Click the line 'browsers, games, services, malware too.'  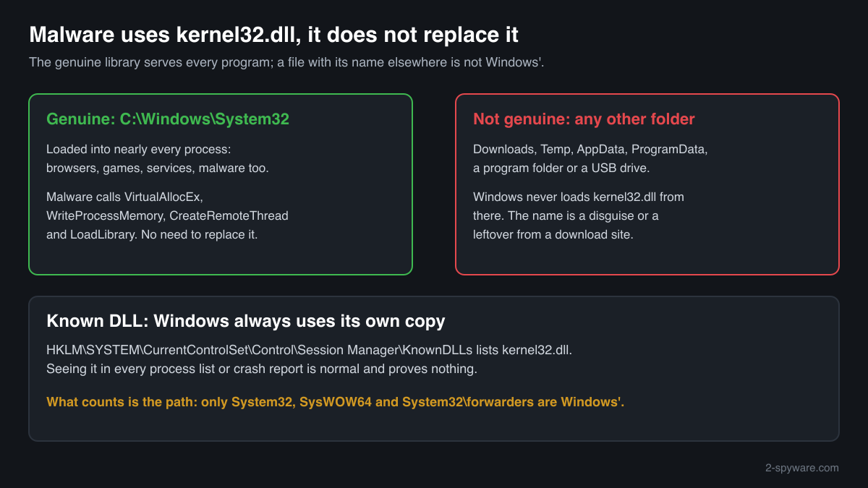158,168
